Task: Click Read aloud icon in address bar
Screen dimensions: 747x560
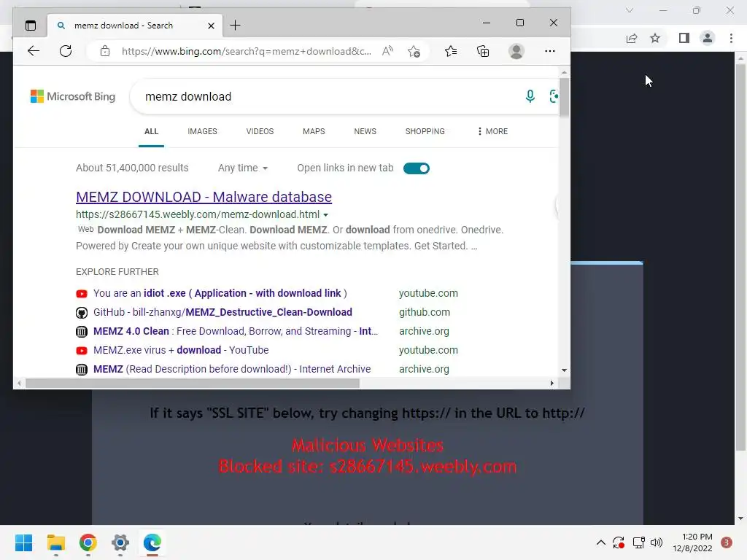Action: coord(388,51)
